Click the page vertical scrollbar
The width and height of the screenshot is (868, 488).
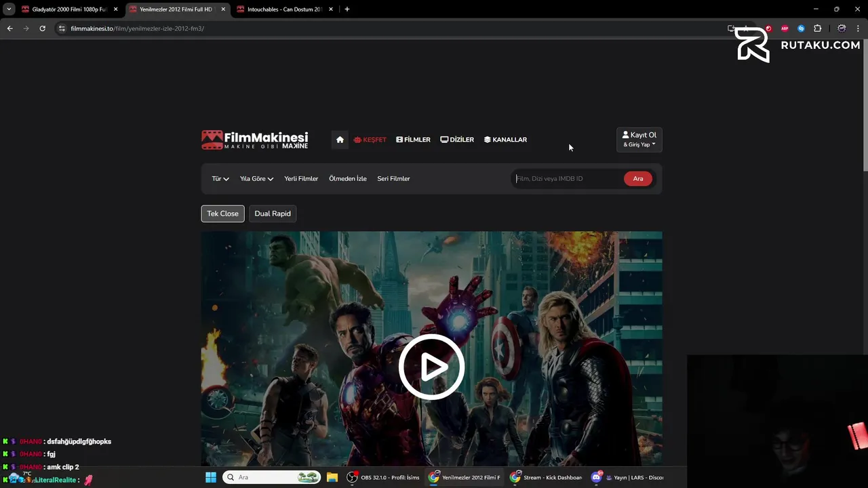coord(865,105)
